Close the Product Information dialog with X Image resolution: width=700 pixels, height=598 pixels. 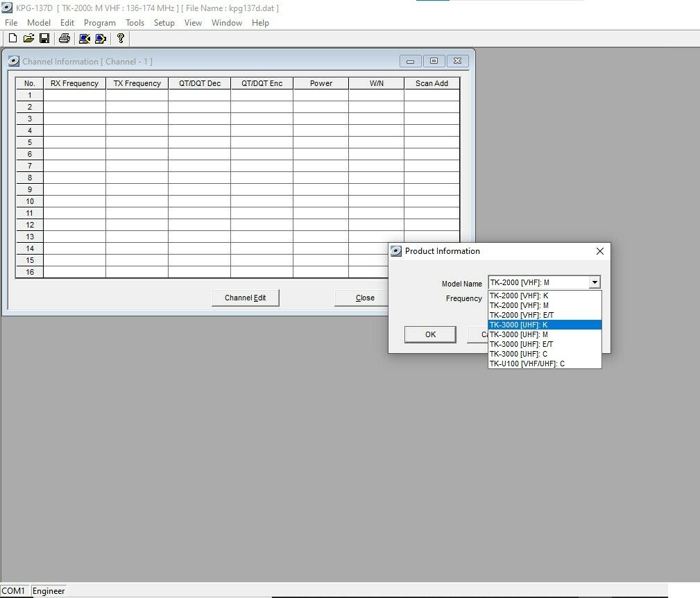pos(600,251)
